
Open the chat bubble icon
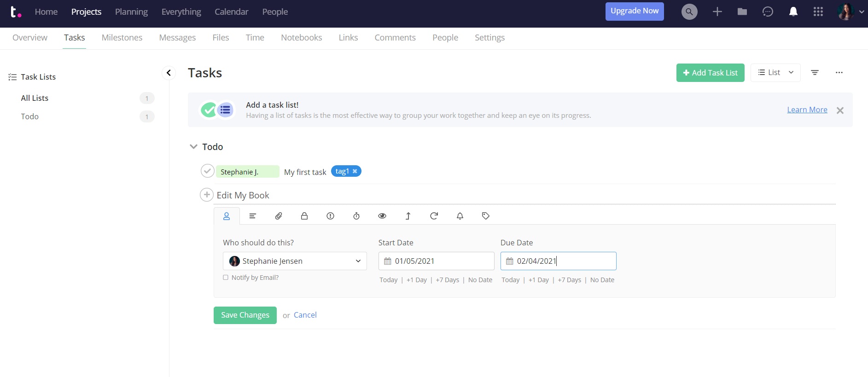coord(768,12)
